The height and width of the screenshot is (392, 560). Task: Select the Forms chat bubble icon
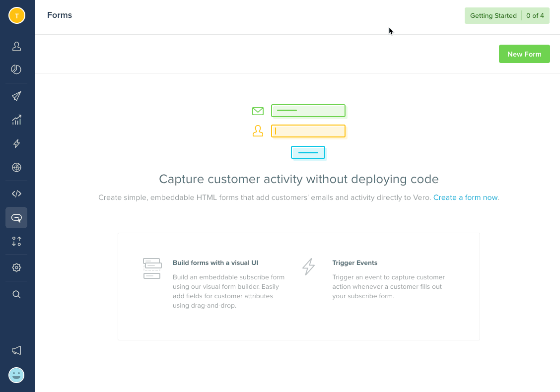click(16, 217)
